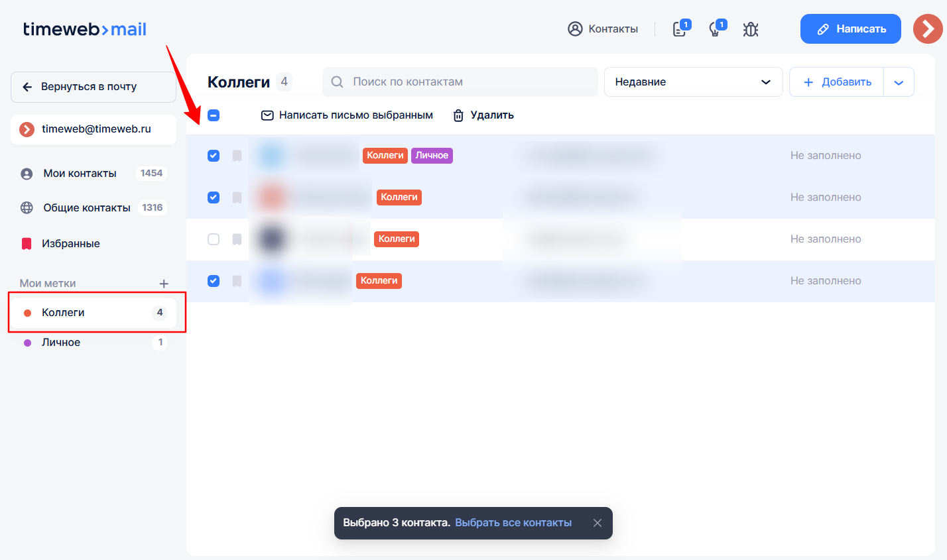
Task: Dismiss the selection notification with X
Action: 598,523
